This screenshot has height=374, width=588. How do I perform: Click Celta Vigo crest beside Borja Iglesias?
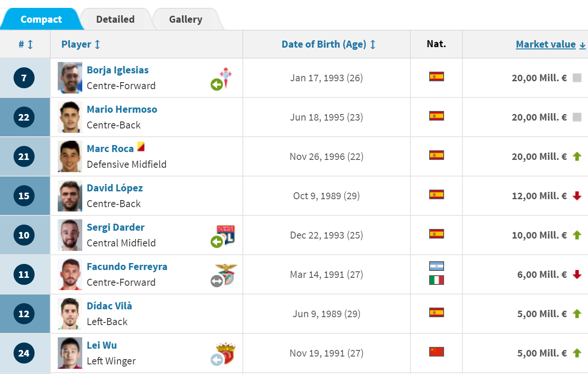pos(225,78)
